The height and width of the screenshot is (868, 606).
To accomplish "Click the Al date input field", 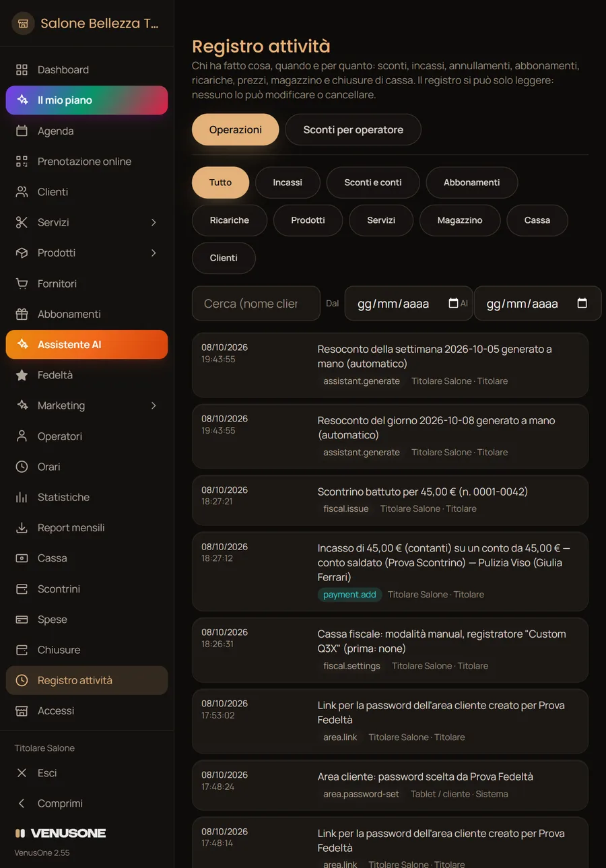I will pos(537,303).
